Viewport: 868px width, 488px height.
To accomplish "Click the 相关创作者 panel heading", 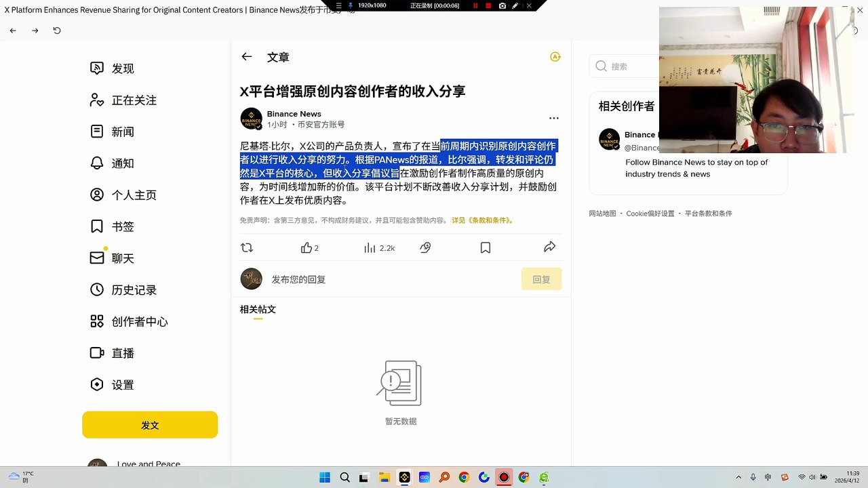I will (x=627, y=106).
